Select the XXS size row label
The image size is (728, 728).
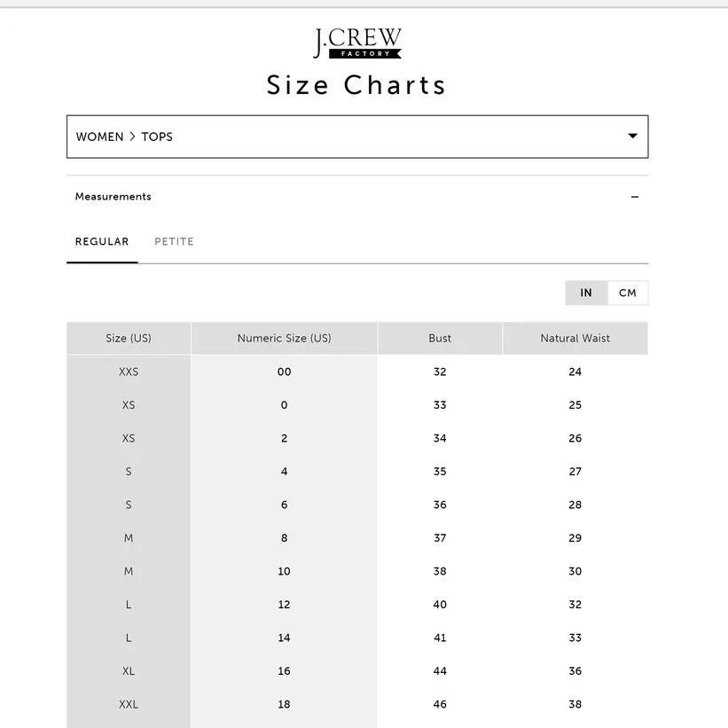click(x=129, y=372)
